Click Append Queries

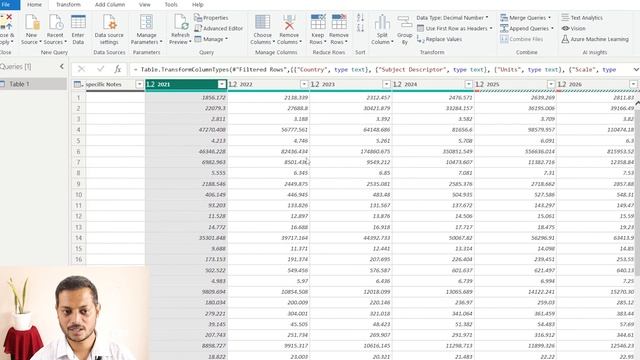(x=527, y=28)
